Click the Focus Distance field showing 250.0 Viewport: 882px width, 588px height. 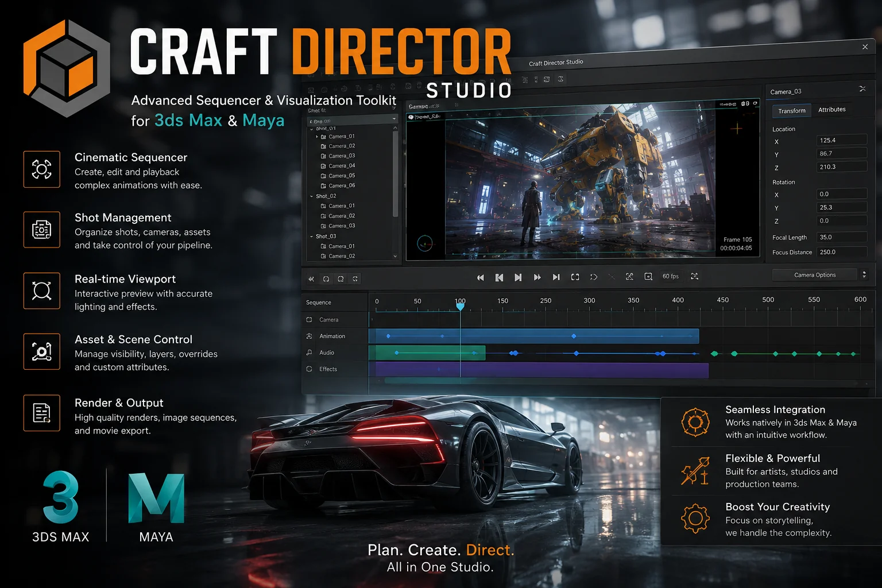click(841, 252)
